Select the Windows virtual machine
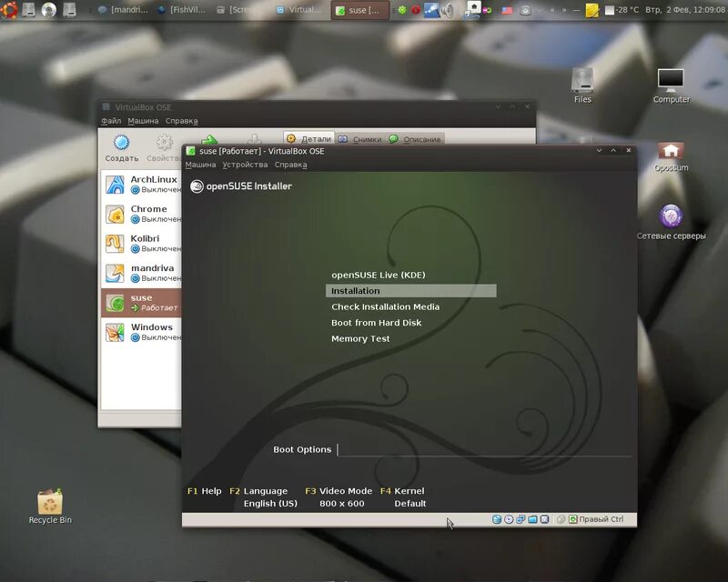This screenshot has height=582, width=728. click(x=141, y=332)
